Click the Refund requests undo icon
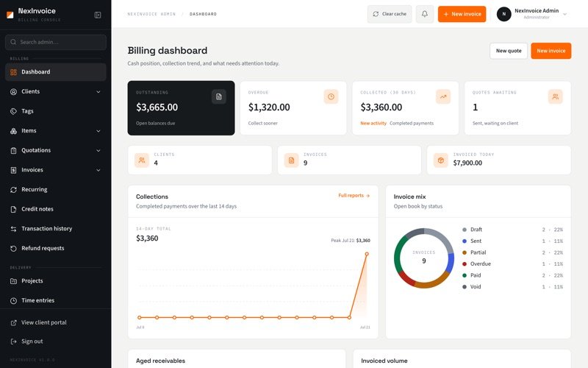 (13, 248)
